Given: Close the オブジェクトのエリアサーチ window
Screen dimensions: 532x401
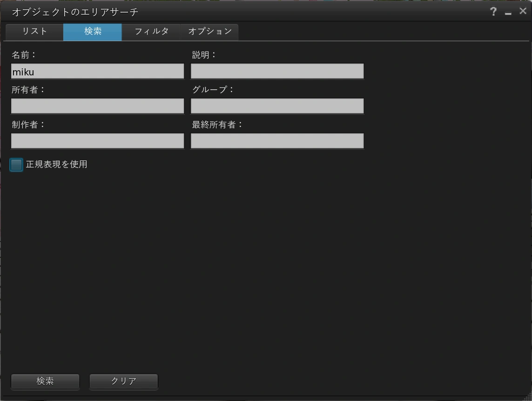Looking at the screenshot, I should [x=523, y=11].
